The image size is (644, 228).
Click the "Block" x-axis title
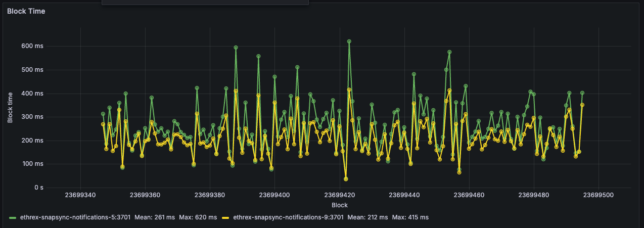click(339, 205)
